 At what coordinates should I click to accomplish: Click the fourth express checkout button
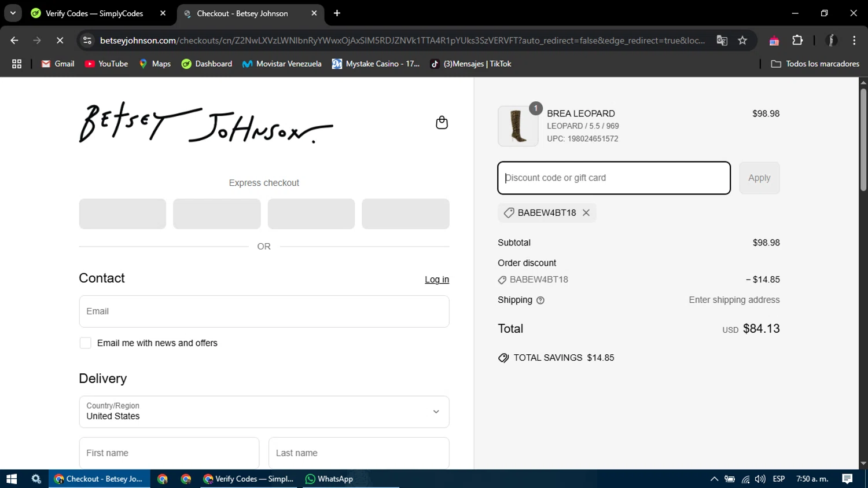[x=406, y=214]
